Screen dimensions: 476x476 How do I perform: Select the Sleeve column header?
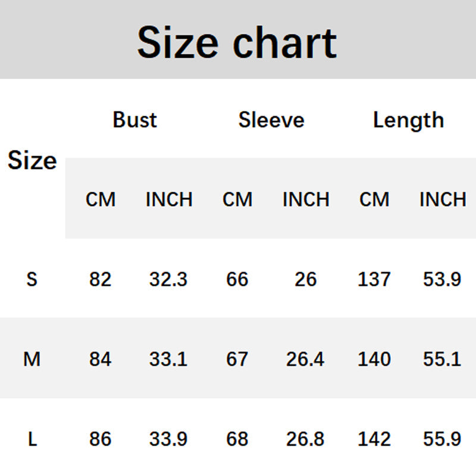point(271,120)
